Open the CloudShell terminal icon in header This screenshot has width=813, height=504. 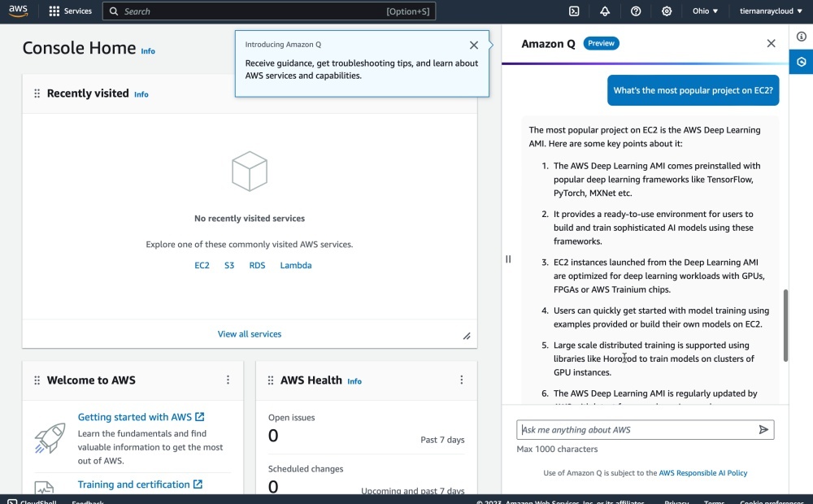click(x=574, y=11)
